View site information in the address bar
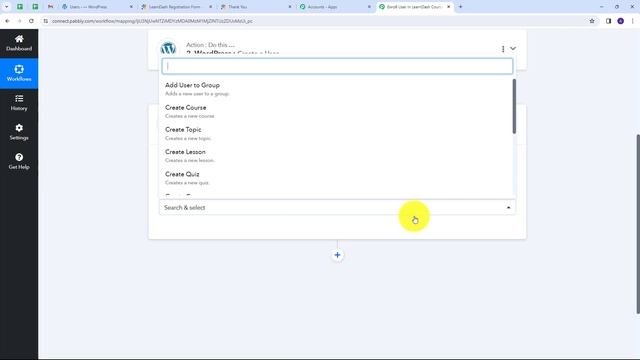The height and width of the screenshot is (360, 640). tap(45, 21)
